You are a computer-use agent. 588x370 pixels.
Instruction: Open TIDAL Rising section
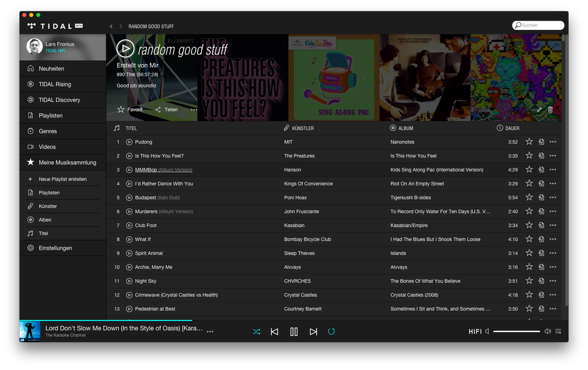(x=63, y=84)
